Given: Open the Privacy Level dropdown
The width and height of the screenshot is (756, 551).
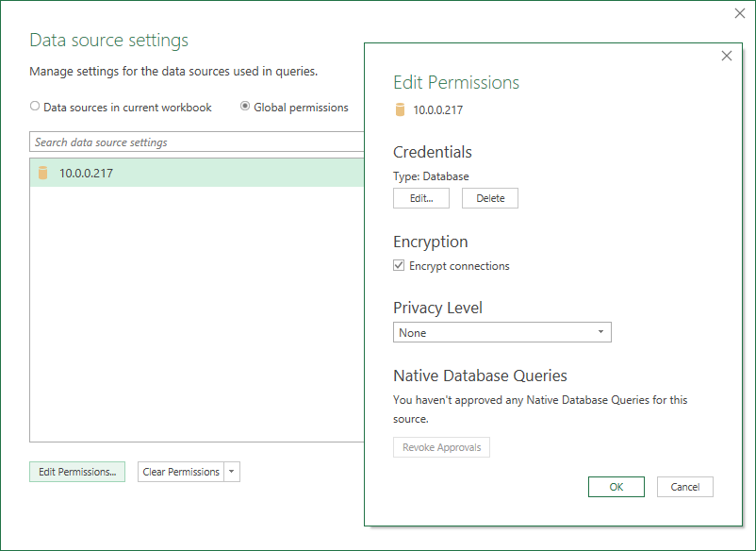Looking at the screenshot, I should click(x=501, y=332).
